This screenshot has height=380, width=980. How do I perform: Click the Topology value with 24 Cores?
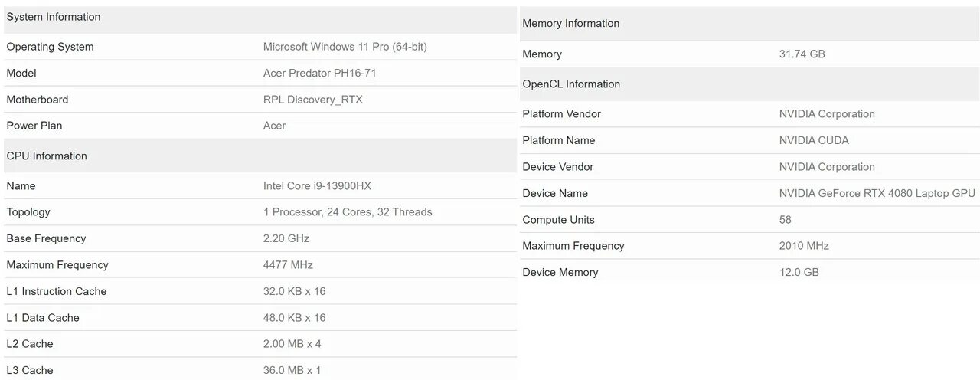(x=348, y=212)
